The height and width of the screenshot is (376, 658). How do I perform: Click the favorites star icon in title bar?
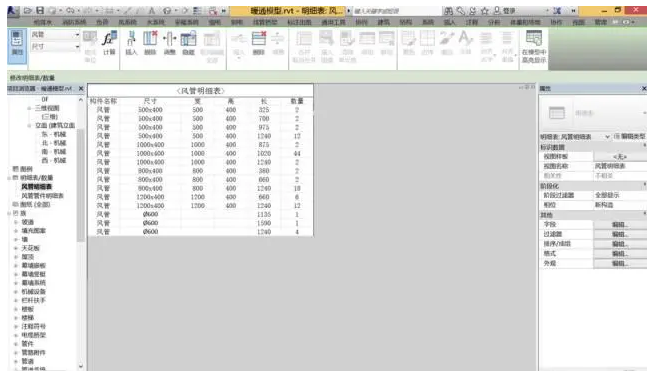[x=485, y=11]
